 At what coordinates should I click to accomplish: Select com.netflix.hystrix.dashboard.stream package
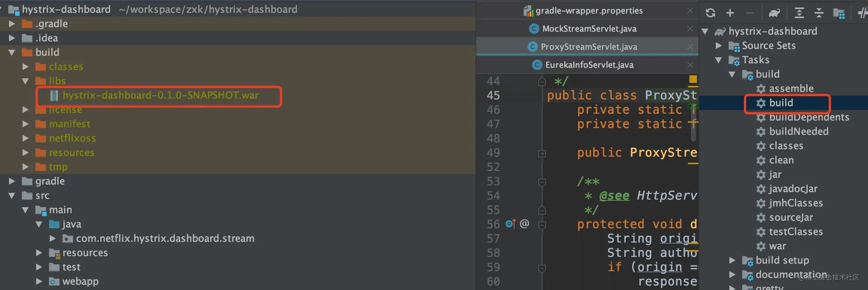(x=165, y=238)
